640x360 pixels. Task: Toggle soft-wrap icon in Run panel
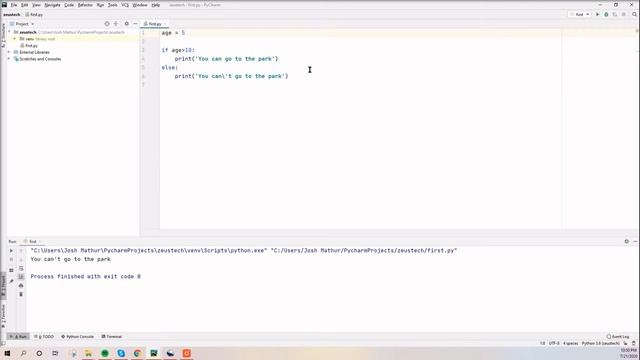click(x=21, y=268)
